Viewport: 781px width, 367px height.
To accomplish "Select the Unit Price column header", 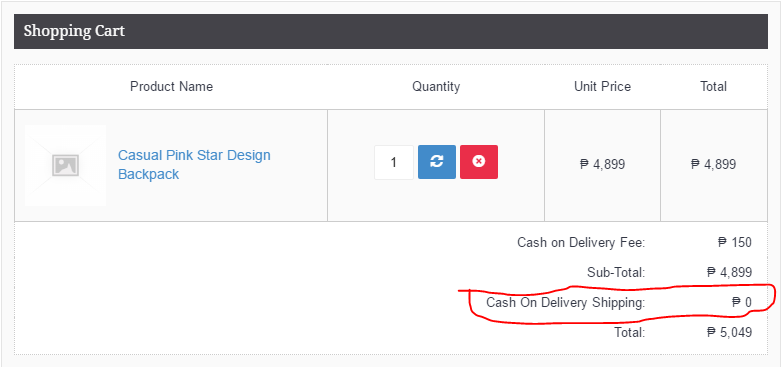I will coord(602,87).
